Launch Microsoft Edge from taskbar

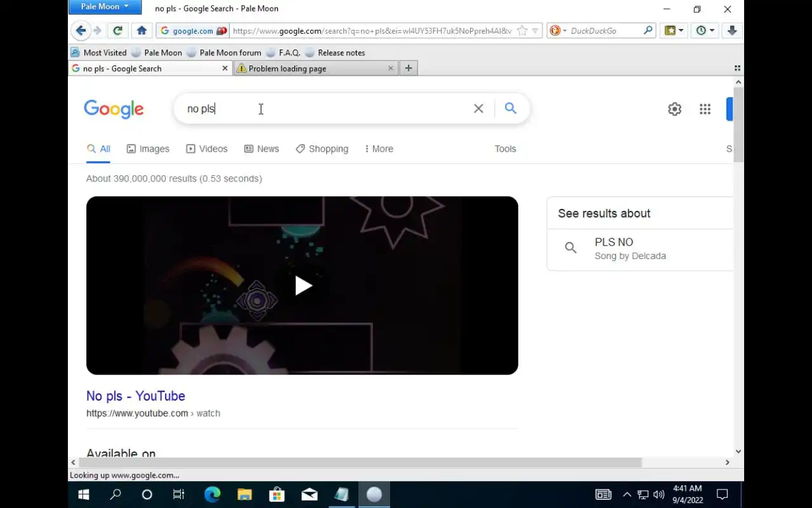(212, 495)
